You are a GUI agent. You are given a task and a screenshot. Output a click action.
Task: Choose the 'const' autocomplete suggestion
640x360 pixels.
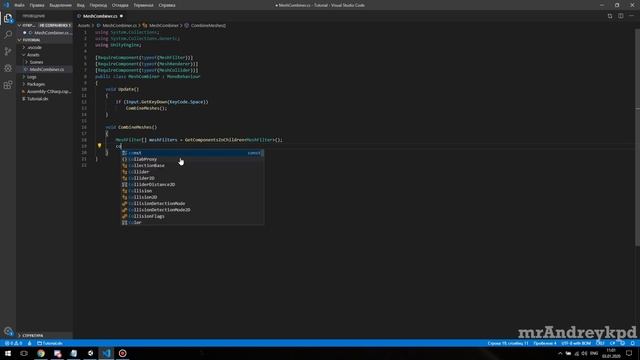tap(192, 153)
